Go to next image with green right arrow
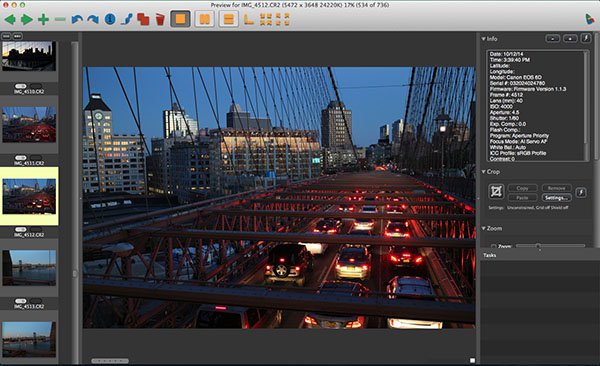The height and width of the screenshot is (366, 600). coord(26,19)
